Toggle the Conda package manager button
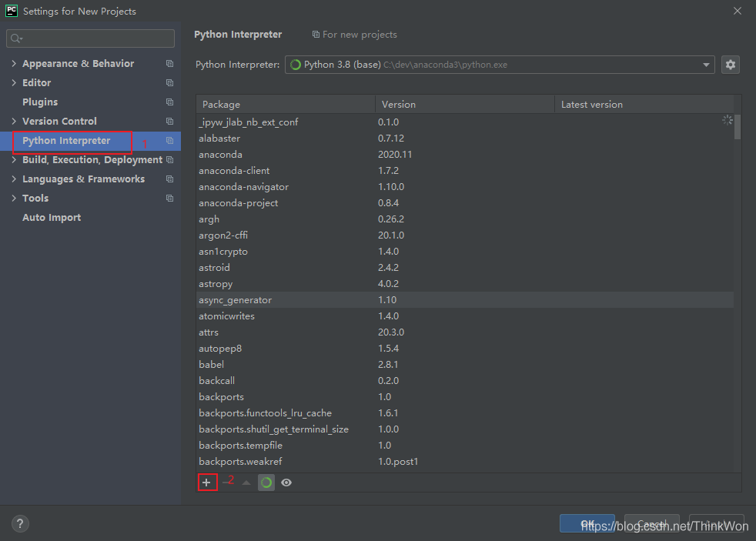Viewport: 756px width, 541px height. tap(266, 483)
